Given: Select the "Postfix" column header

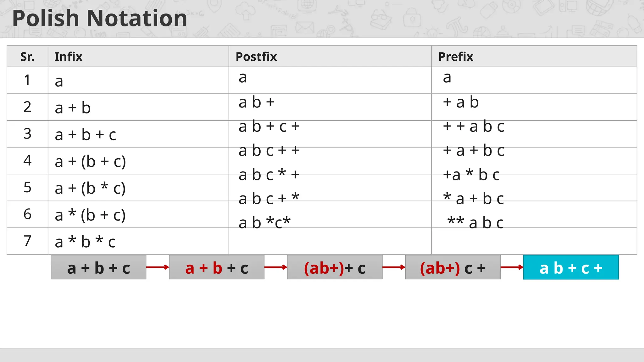Looking at the screenshot, I should coord(256,57).
